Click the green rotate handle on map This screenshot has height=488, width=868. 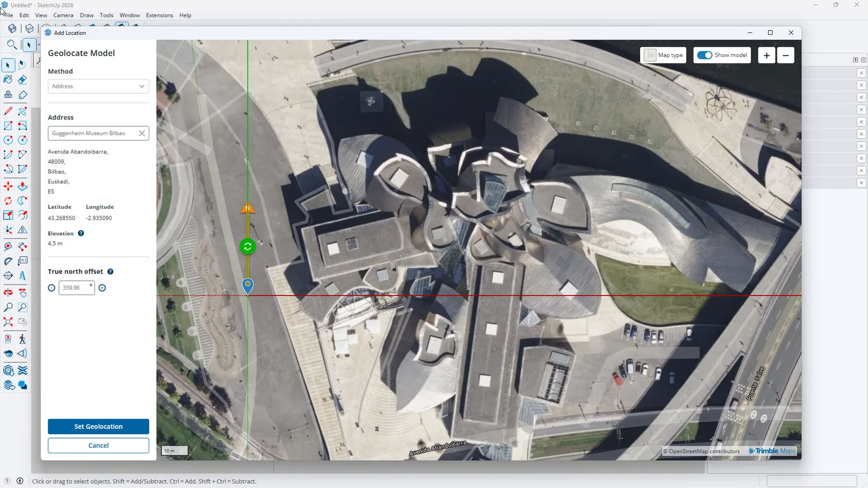[247, 246]
